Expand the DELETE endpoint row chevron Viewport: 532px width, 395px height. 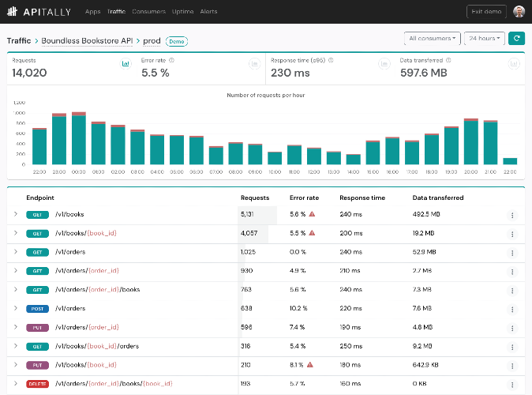pyautogui.click(x=16, y=383)
